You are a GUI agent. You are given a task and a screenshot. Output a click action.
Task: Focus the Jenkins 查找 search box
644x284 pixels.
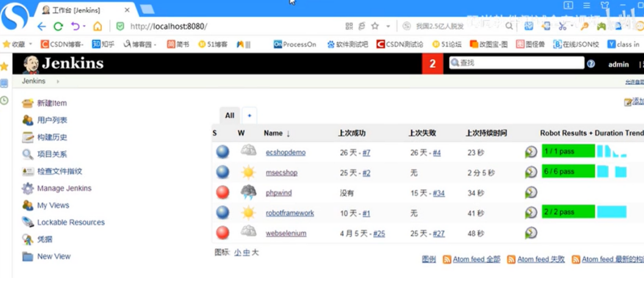(x=517, y=63)
